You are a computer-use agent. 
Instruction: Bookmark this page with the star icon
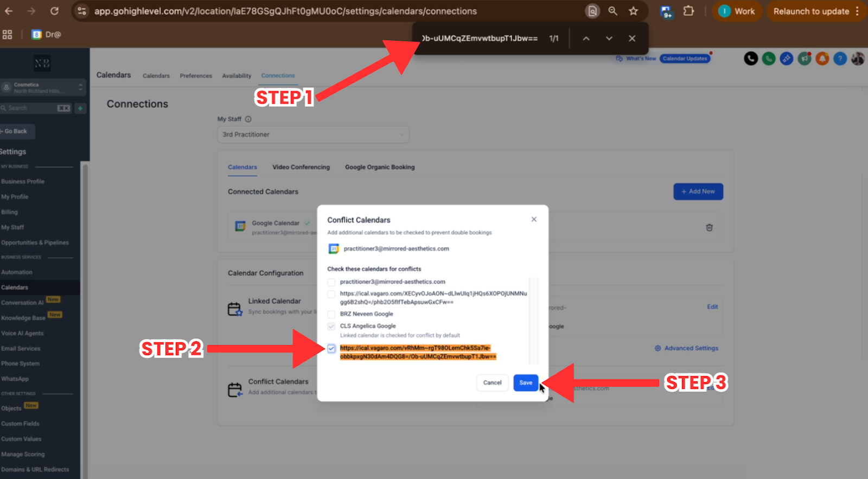[x=633, y=11]
